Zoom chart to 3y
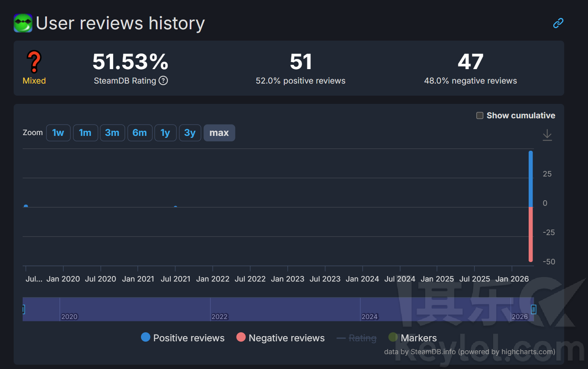588x369 pixels. click(x=190, y=133)
